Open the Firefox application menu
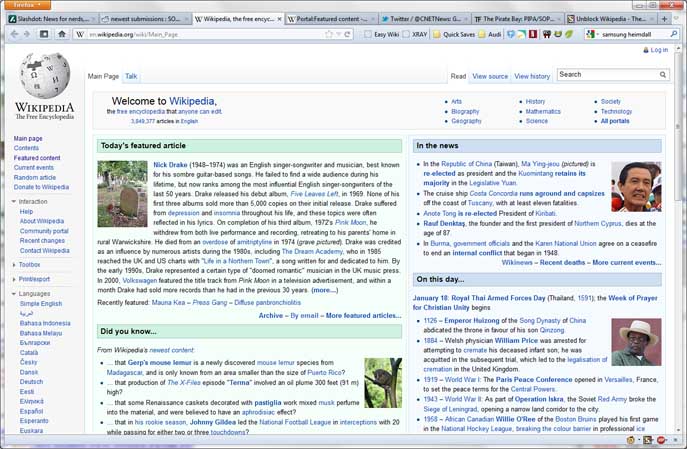Screen dimensions: 687x449 (x=26, y=5)
